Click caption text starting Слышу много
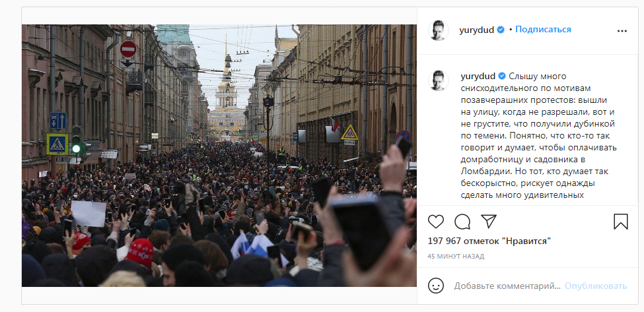The width and height of the screenshot is (644, 312). [540, 136]
